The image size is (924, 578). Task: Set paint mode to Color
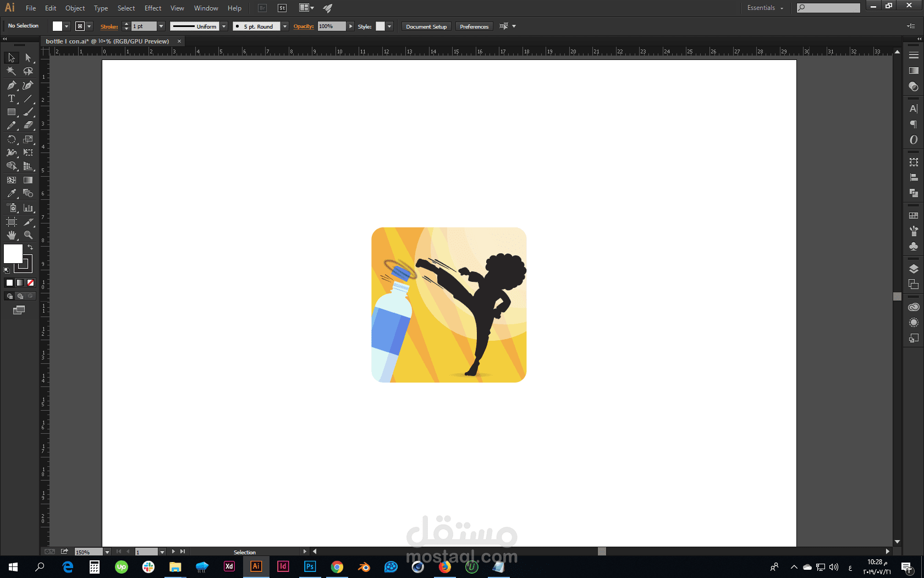pyautogui.click(x=9, y=283)
